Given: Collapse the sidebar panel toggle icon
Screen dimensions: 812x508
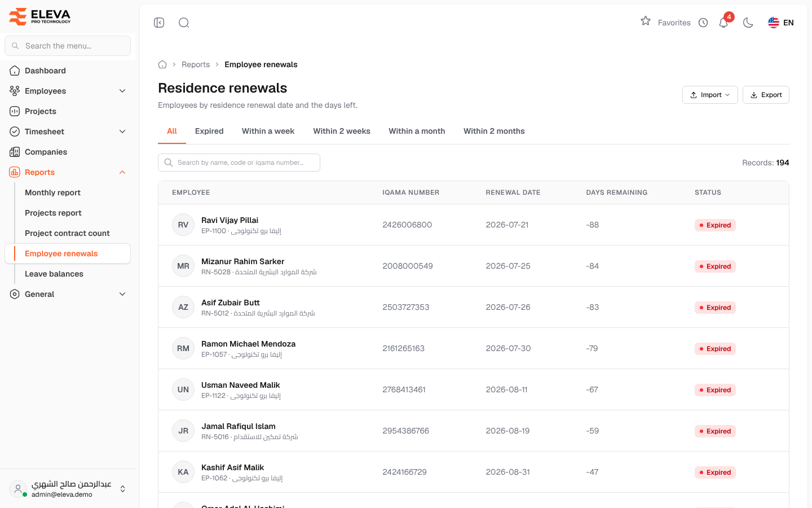Looking at the screenshot, I should pos(159,23).
